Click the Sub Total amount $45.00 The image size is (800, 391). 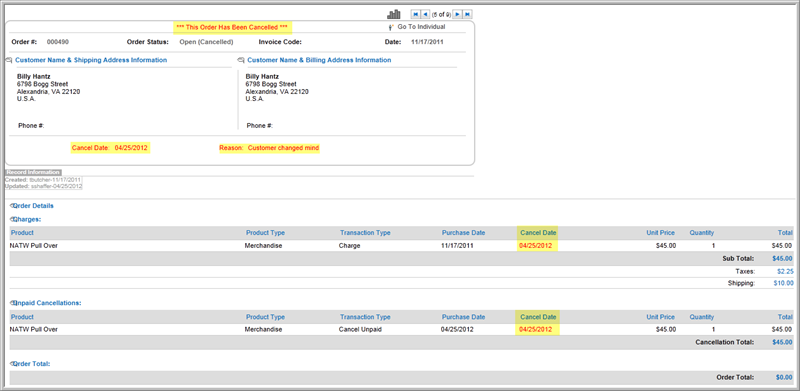pyautogui.click(x=783, y=259)
